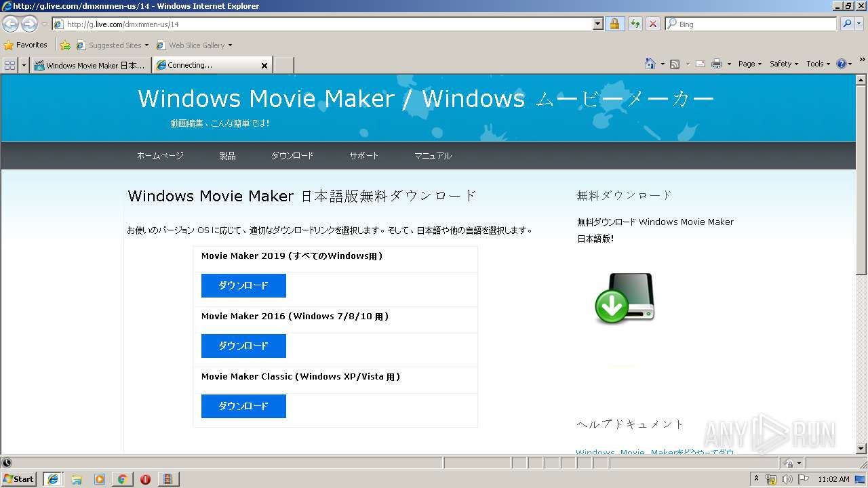Go back with the browser Back arrow
The image size is (868, 488).
pyautogui.click(x=11, y=24)
